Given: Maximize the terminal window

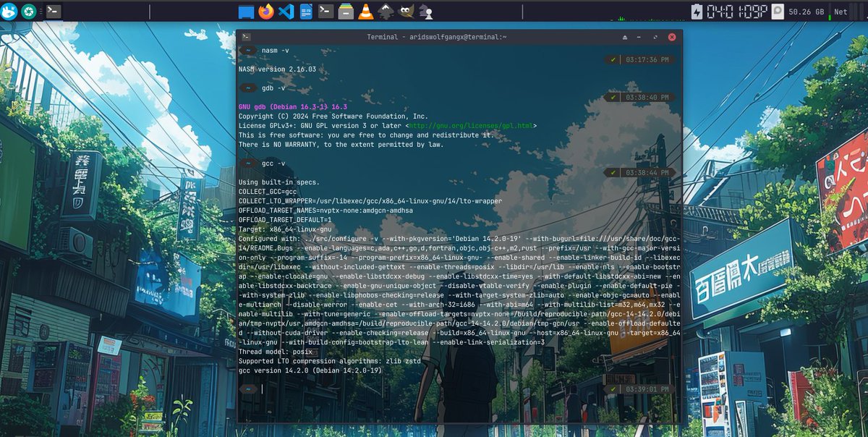Looking at the screenshot, I should (x=656, y=37).
